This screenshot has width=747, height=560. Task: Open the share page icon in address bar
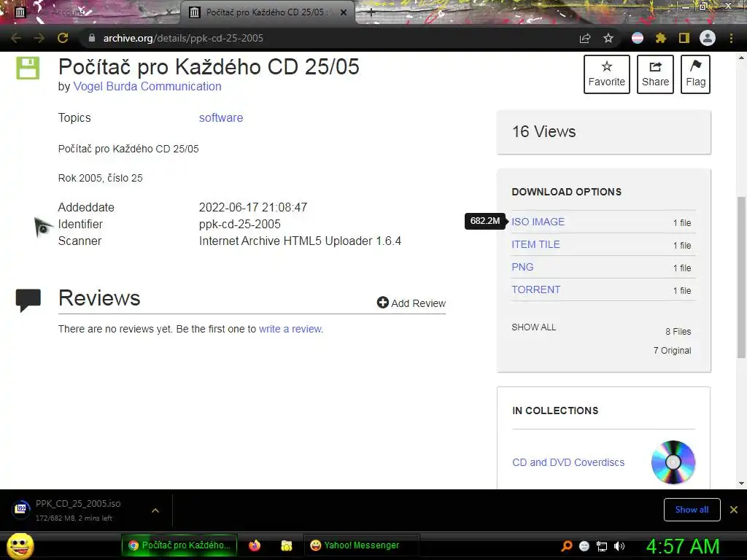(x=585, y=38)
